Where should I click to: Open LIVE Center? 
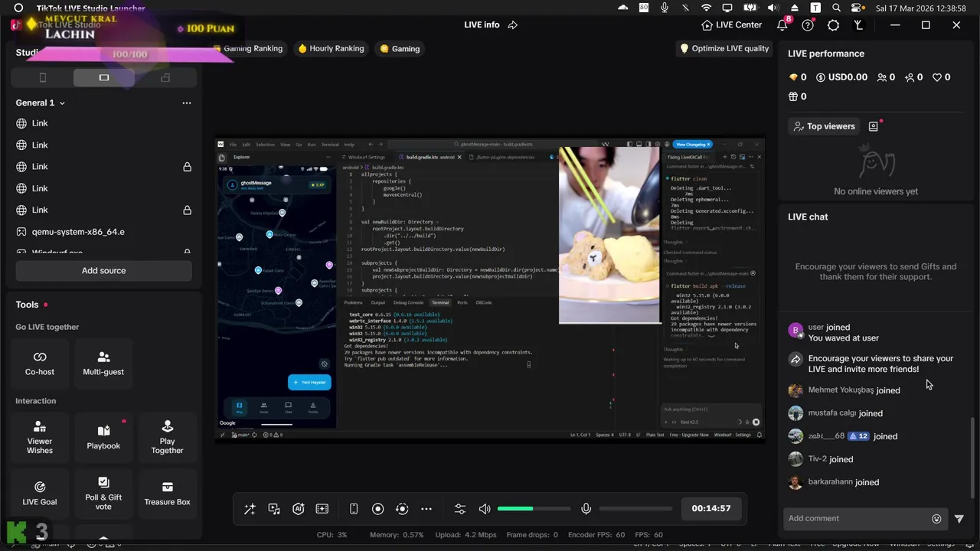coord(732,24)
